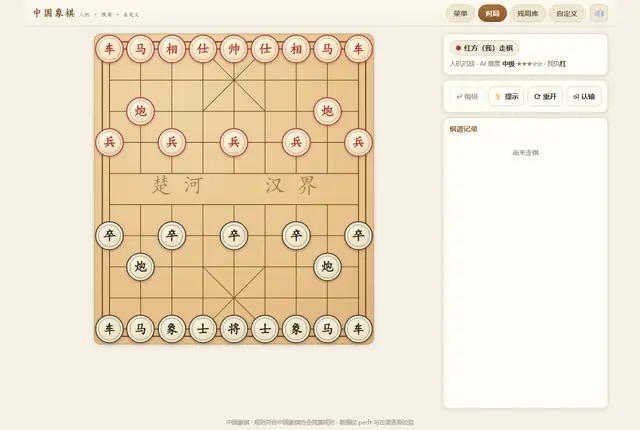Click the 棋谱记录 panel heading

463,129
